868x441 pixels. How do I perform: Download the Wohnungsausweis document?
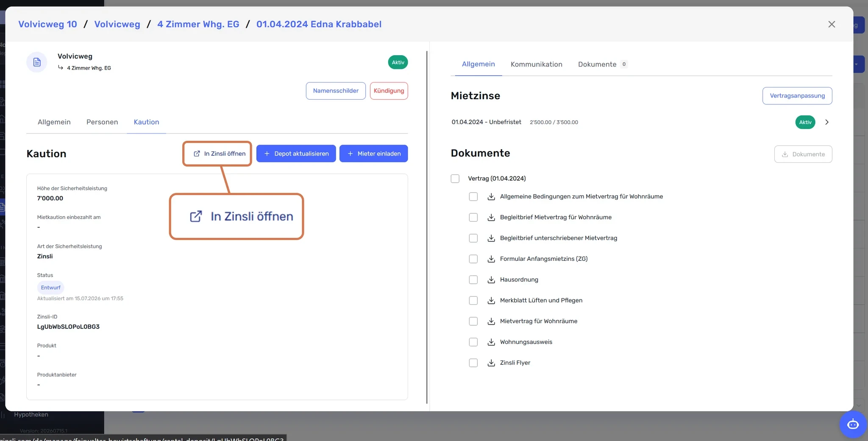click(x=491, y=342)
